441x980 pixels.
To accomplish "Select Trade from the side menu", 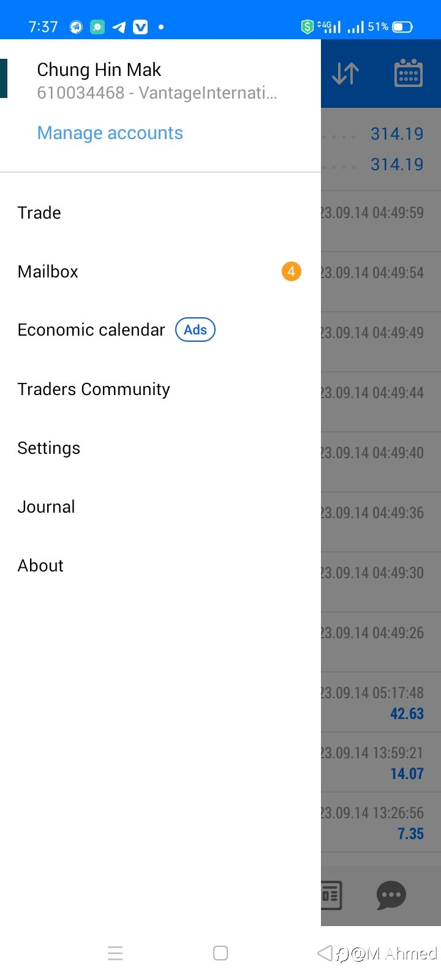I will pos(160,213).
